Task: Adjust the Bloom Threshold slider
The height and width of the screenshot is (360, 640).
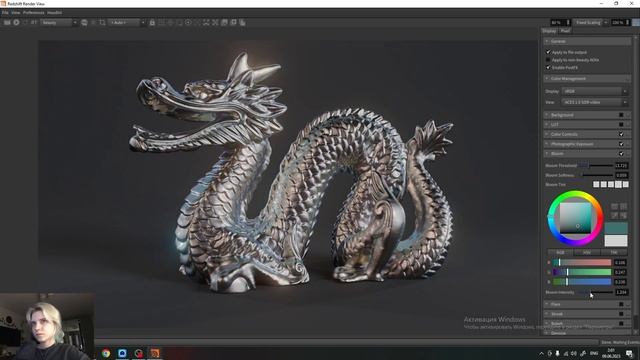Action: (x=596, y=166)
